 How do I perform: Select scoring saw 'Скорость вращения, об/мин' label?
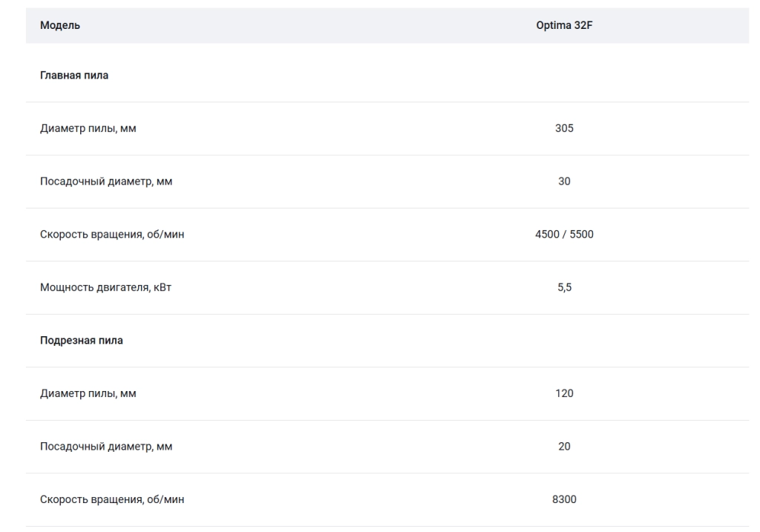pyautogui.click(x=112, y=499)
